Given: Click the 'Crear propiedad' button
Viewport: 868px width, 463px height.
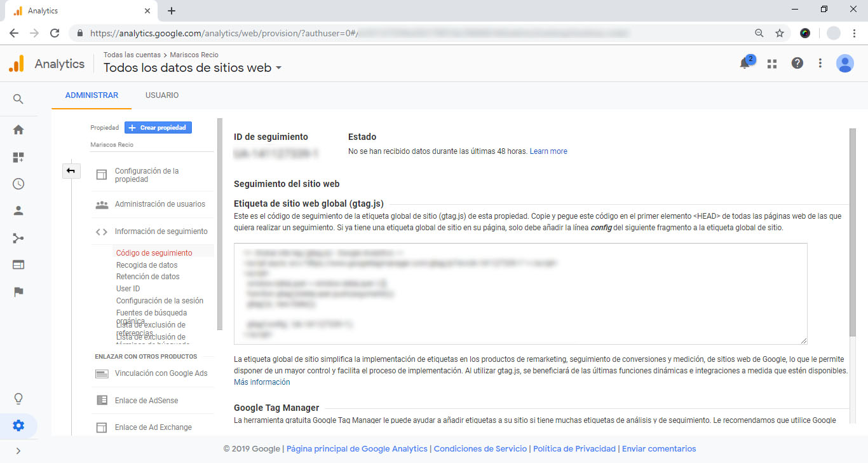Looking at the screenshot, I should pyautogui.click(x=158, y=128).
